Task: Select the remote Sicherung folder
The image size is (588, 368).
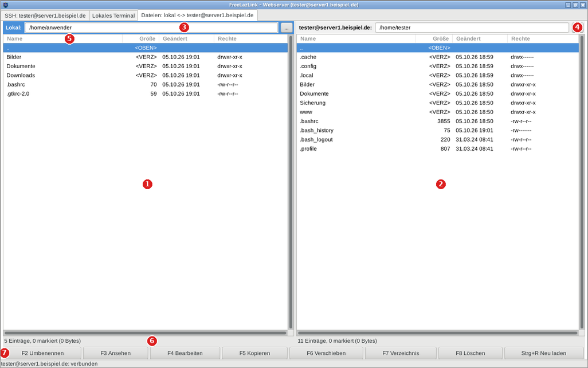Action: click(438, 103)
